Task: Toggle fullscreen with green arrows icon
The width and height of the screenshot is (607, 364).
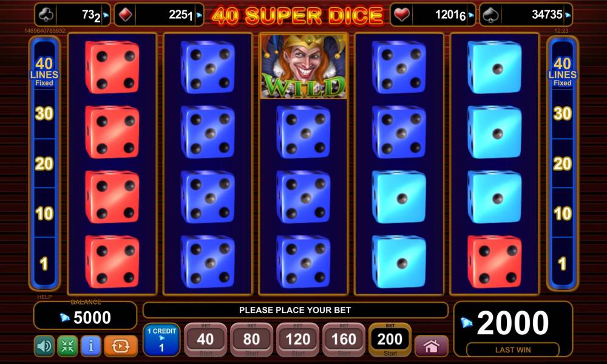Action: [68, 346]
